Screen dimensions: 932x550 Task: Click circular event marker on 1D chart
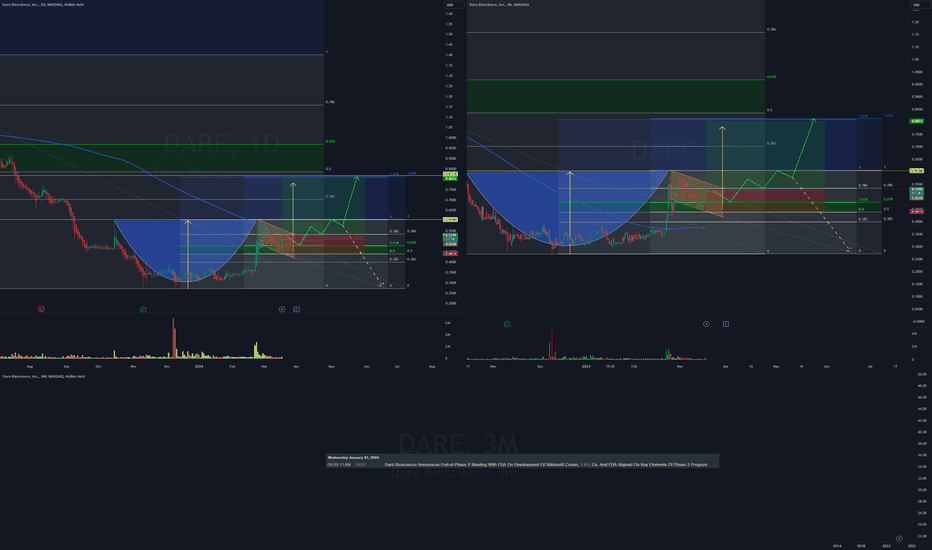pos(282,309)
